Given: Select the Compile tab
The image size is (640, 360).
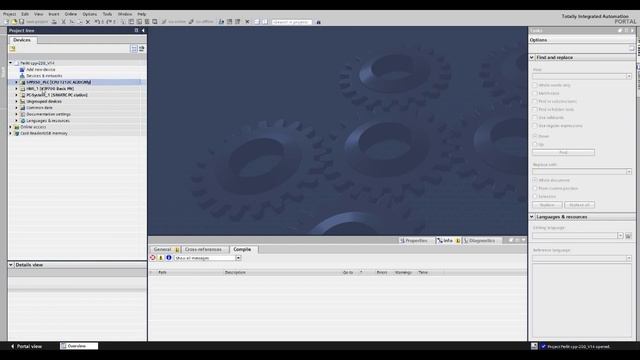Looking at the screenshot, I should pos(242,249).
